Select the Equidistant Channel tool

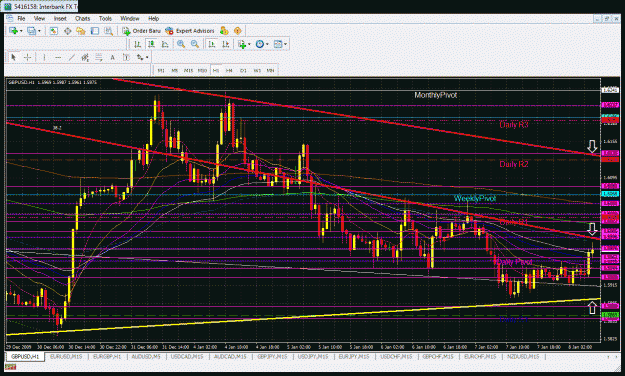pyautogui.click(x=85, y=58)
